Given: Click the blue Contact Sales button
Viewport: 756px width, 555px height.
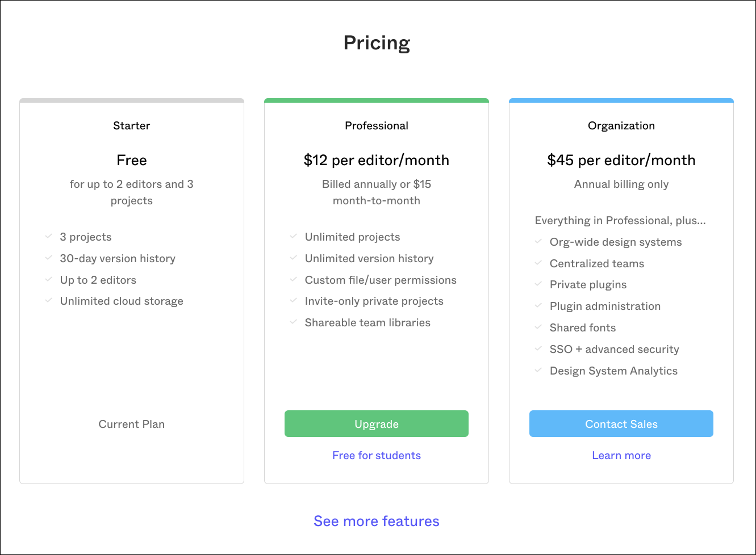Looking at the screenshot, I should 621,424.
